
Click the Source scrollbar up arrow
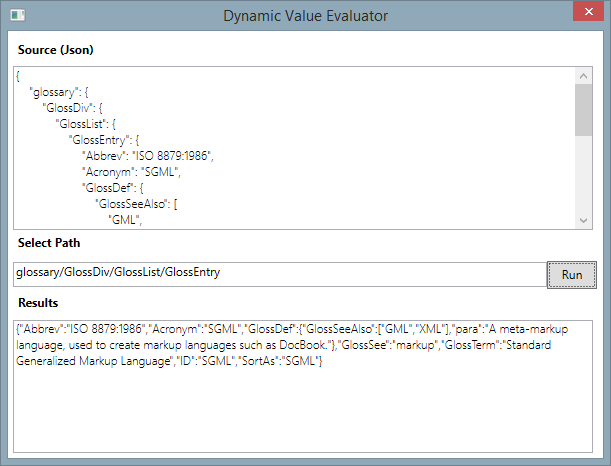click(583, 75)
